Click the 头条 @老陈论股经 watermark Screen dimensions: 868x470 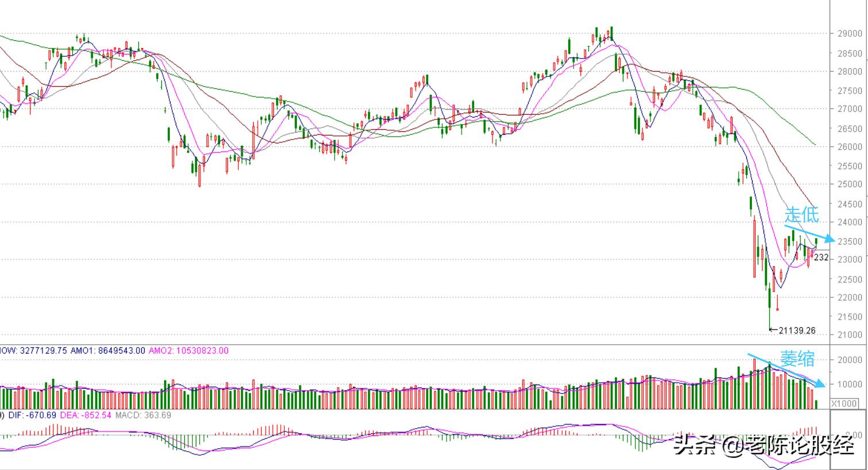(x=764, y=445)
